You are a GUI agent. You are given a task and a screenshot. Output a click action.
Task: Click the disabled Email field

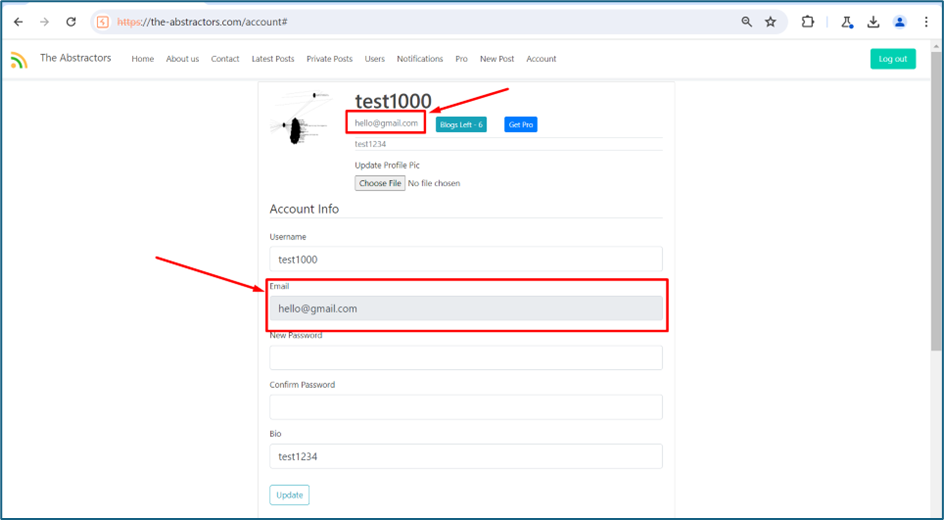[x=466, y=308]
